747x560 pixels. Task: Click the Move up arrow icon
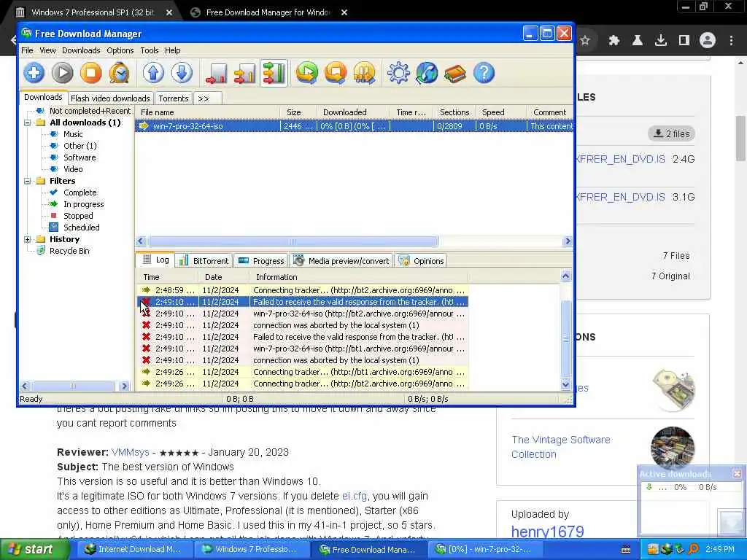153,73
